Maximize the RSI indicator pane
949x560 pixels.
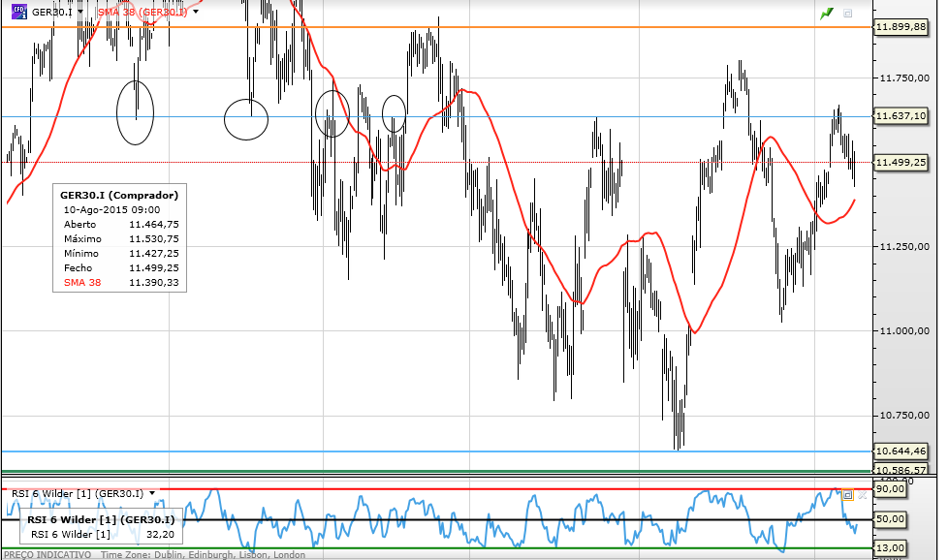point(848,495)
